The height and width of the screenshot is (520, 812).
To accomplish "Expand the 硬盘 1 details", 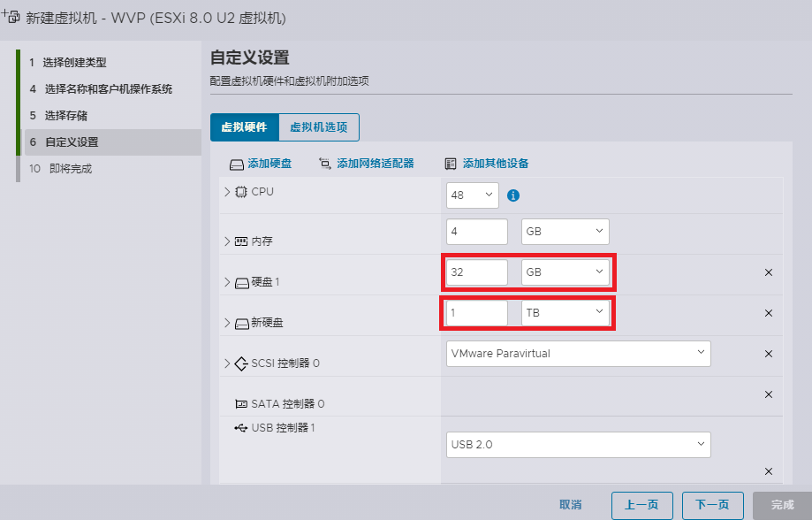I will pyautogui.click(x=227, y=282).
